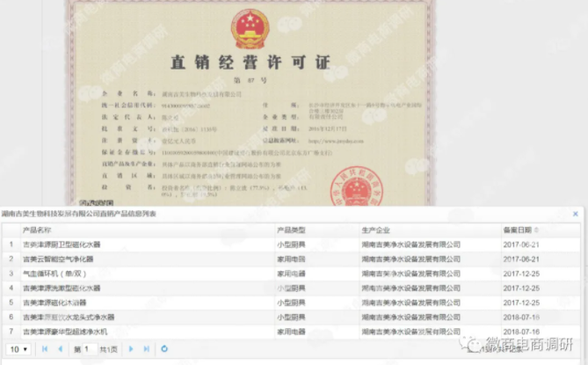Go to first page of product list
588x365 pixels.
point(45,349)
